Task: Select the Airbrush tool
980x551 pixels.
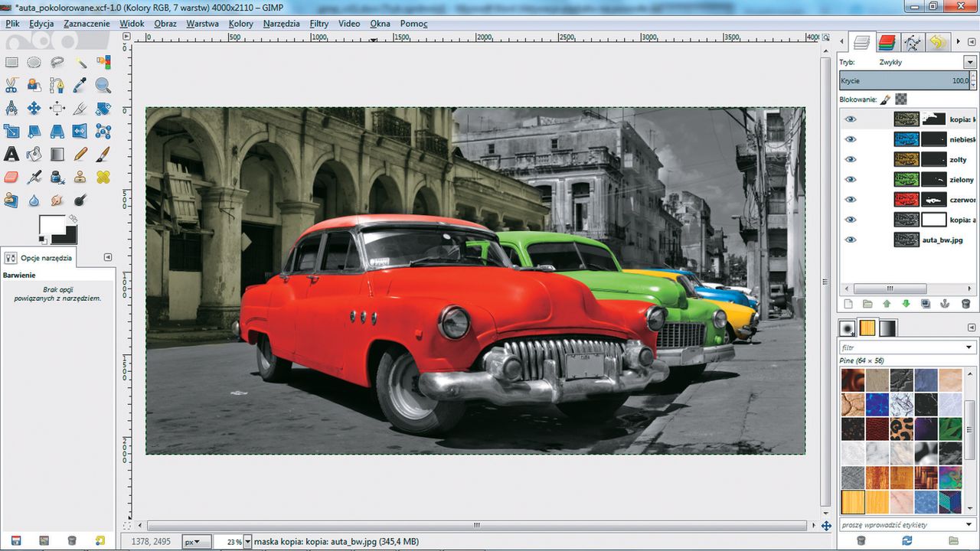Action: 34,177
